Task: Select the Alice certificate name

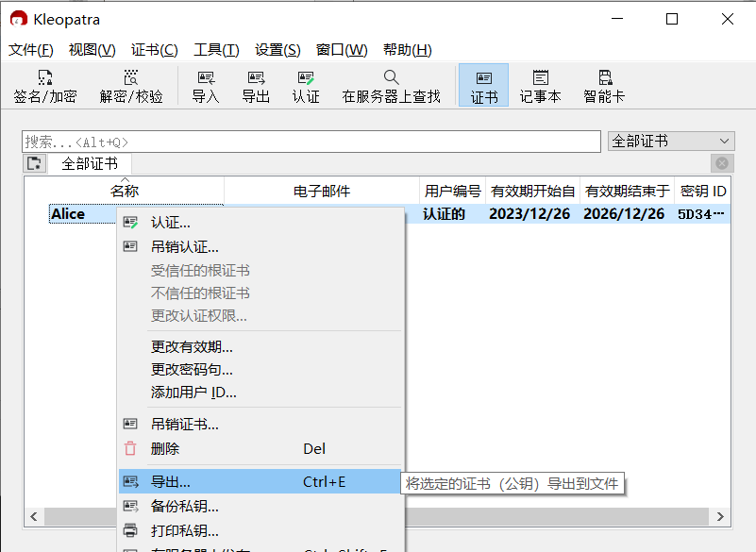Action: 68,213
